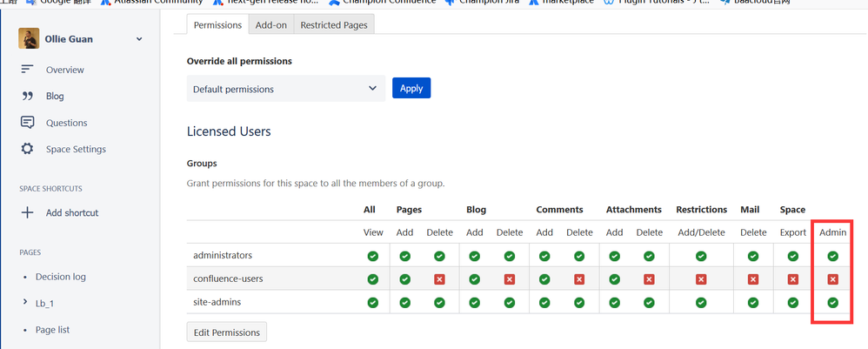Click the Override all permissions label
The height and width of the screenshot is (349, 868).
tap(239, 61)
